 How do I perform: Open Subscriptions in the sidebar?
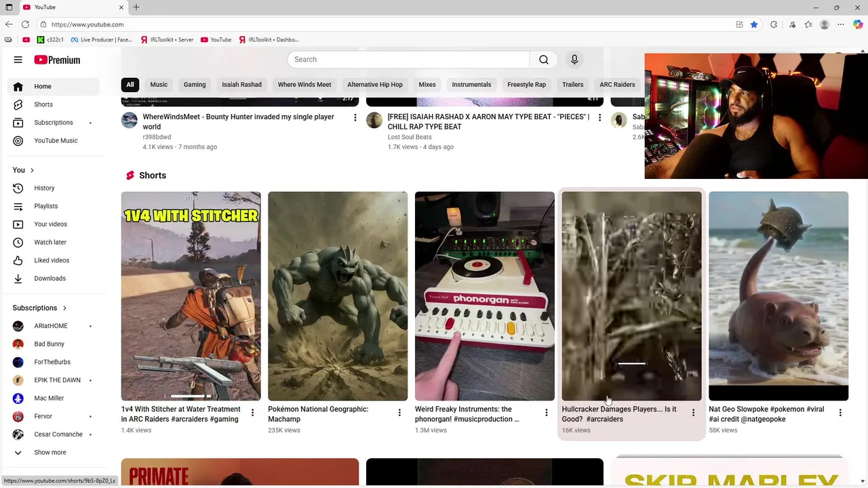point(54,123)
